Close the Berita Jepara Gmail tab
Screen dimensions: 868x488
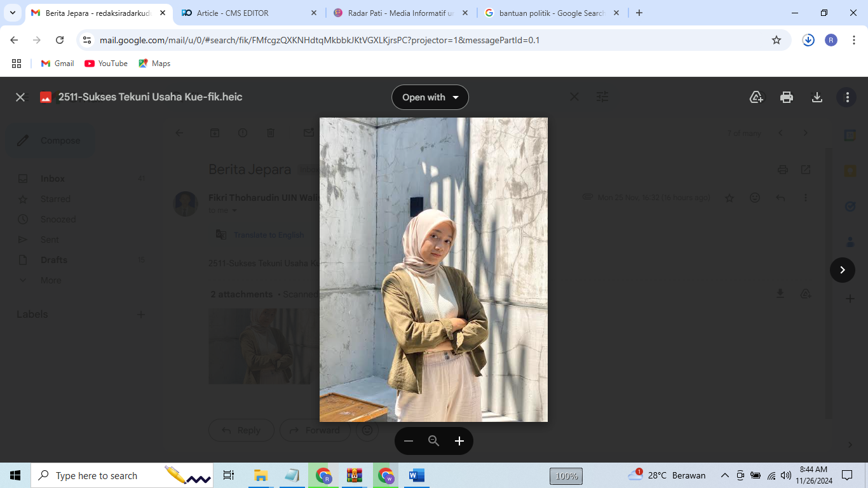(x=162, y=13)
